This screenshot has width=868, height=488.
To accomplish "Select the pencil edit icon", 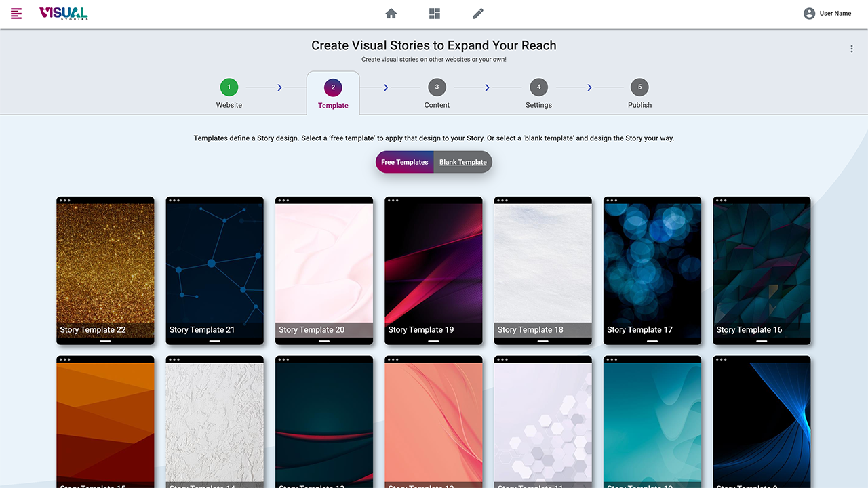I will 478,14.
